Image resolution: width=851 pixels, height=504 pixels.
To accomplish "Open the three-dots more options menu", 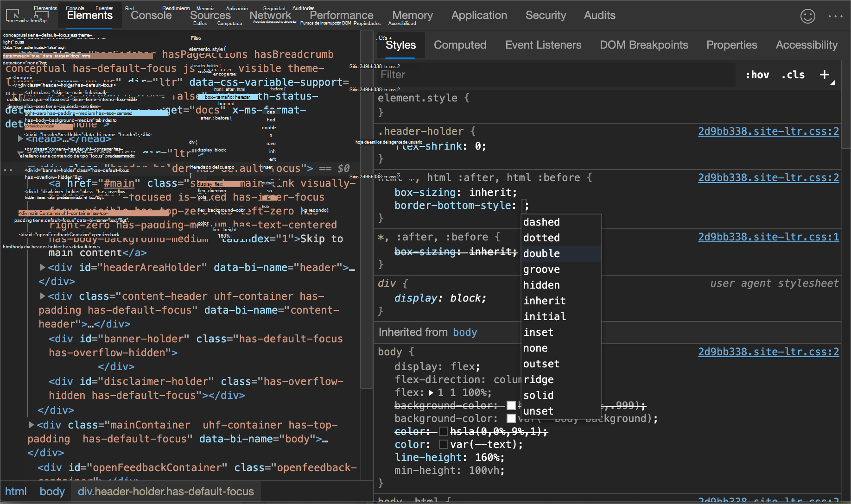I will click(x=835, y=16).
